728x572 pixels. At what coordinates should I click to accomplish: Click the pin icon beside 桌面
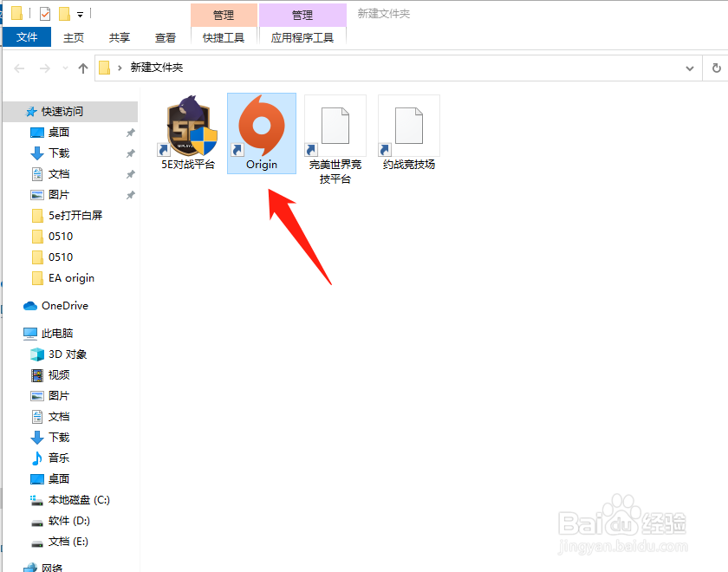click(x=131, y=133)
